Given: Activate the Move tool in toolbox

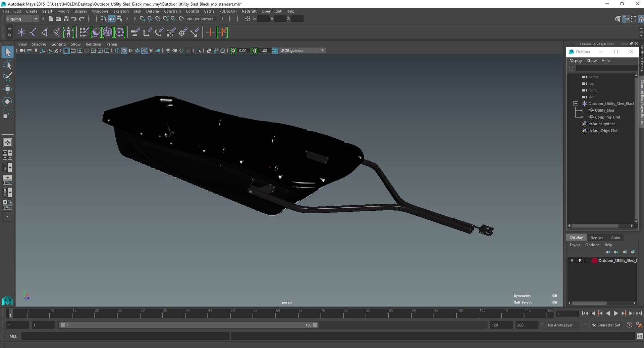Looking at the screenshot, I should pyautogui.click(x=7, y=89).
